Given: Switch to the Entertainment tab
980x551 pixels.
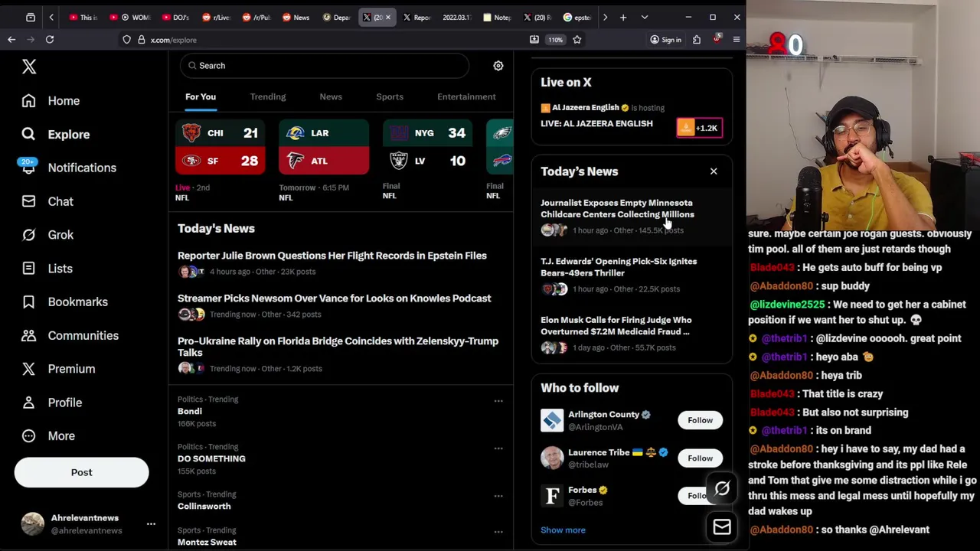Looking at the screenshot, I should click(466, 97).
